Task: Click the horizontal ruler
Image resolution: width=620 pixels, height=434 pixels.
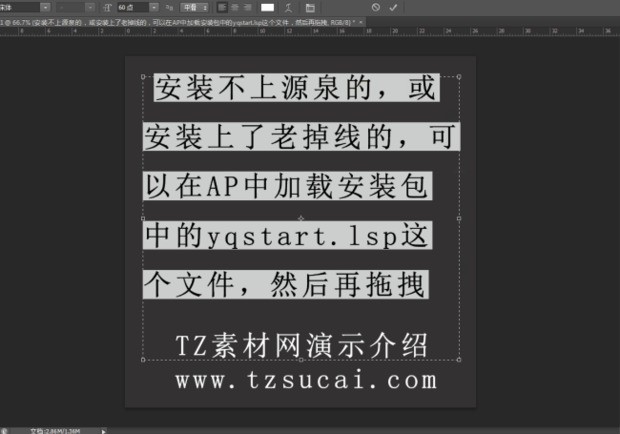Action: coord(310,31)
